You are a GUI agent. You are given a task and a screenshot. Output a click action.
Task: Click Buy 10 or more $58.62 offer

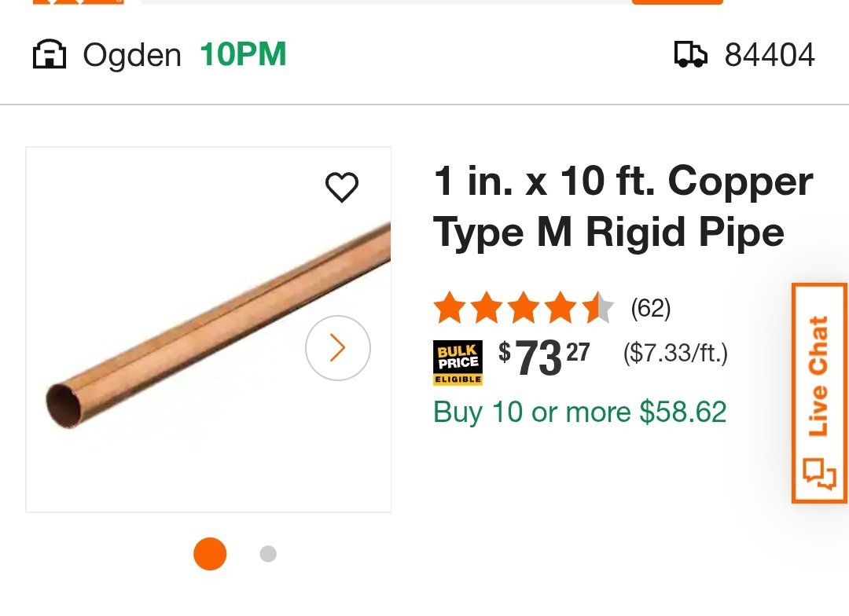[x=580, y=412]
